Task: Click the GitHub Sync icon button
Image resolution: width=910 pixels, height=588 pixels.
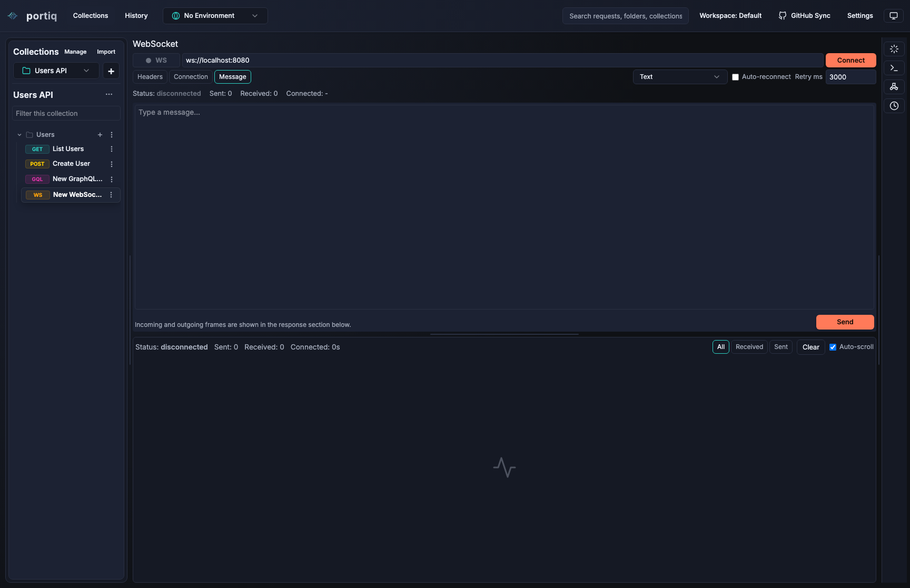Action: pyautogui.click(x=804, y=16)
